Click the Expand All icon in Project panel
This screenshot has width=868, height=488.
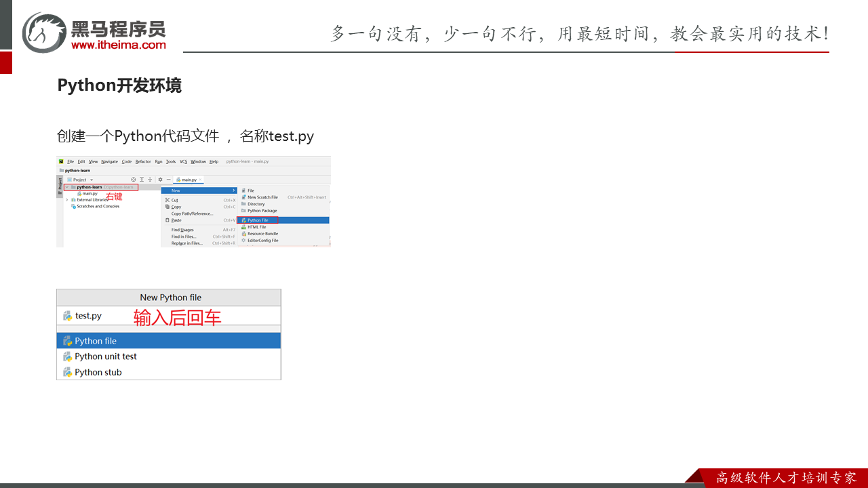142,180
